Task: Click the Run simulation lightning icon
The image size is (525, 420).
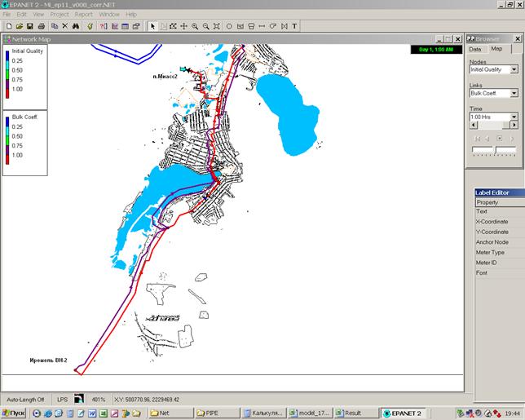Action: [x=88, y=26]
